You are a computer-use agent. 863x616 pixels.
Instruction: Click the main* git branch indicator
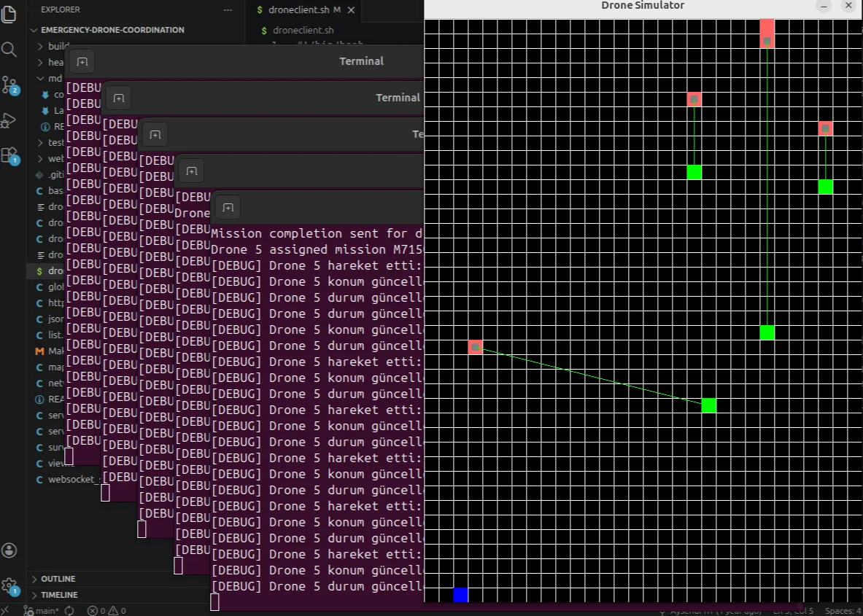click(41, 610)
